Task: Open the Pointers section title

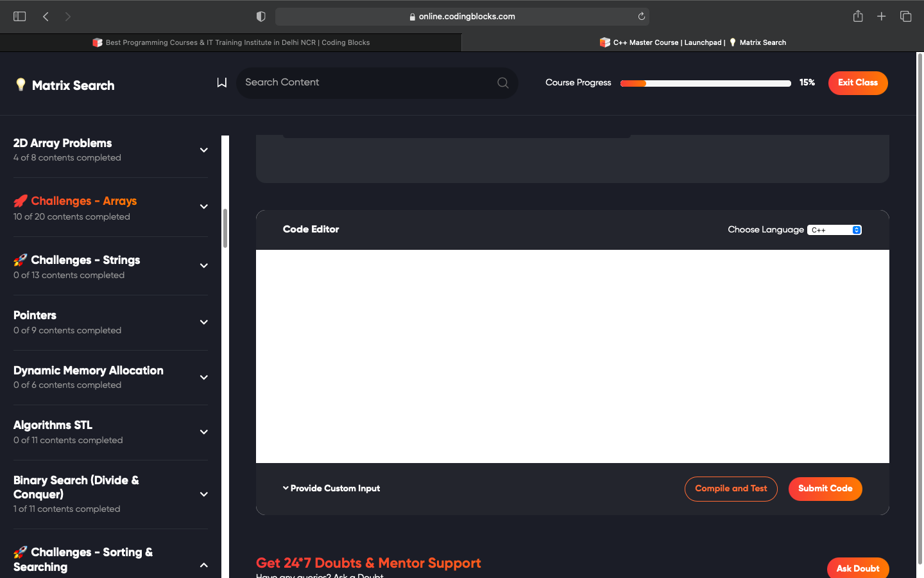Action: 35,315
